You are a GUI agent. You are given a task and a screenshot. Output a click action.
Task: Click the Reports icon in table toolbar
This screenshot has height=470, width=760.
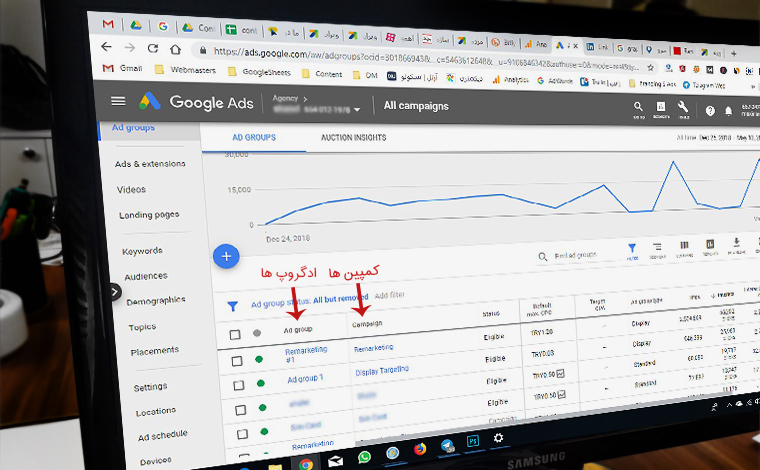[710, 246]
